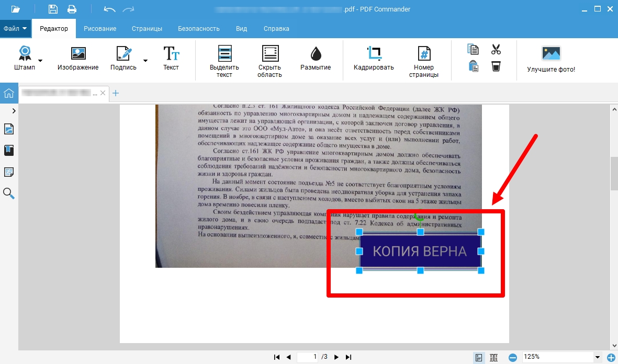Go to the next page arrow
Viewport: 618px width, 364px height.
tap(336, 357)
